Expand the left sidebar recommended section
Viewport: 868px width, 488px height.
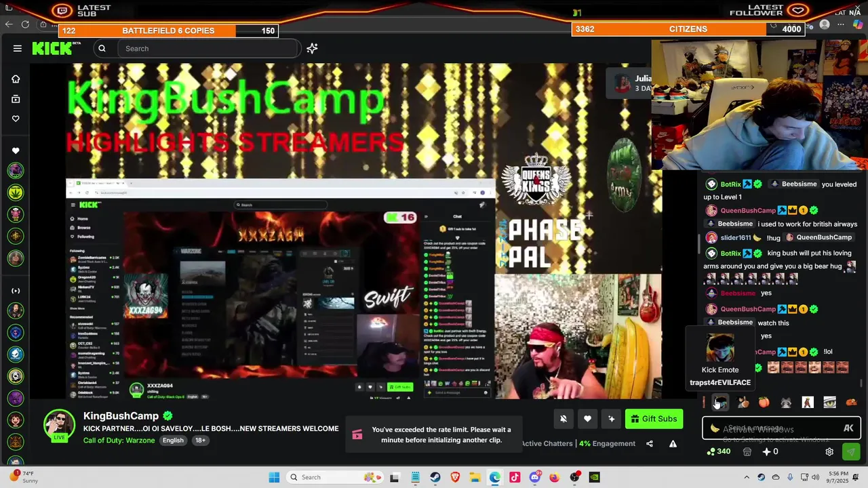(16, 291)
